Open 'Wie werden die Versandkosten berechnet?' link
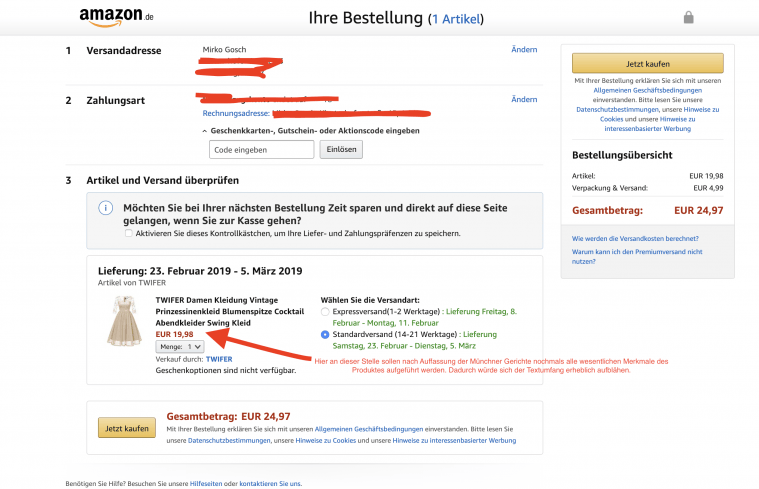Viewport: 759px width, 489px height. [634, 239]
